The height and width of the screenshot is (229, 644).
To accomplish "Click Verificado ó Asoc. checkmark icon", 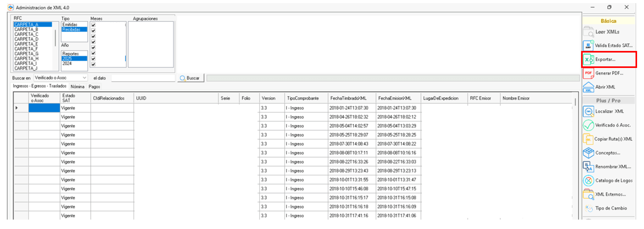I will tap(588, 125).
